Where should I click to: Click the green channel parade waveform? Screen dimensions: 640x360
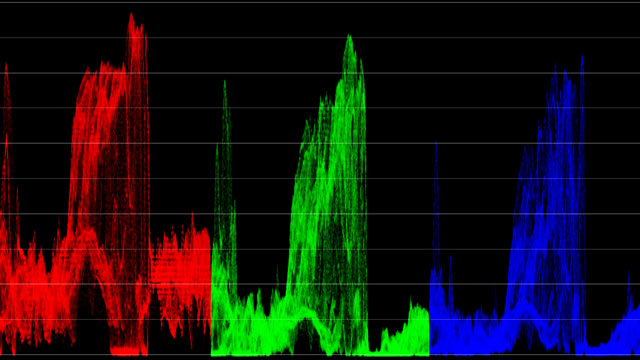pyautogui.click(x=320, y=195)
